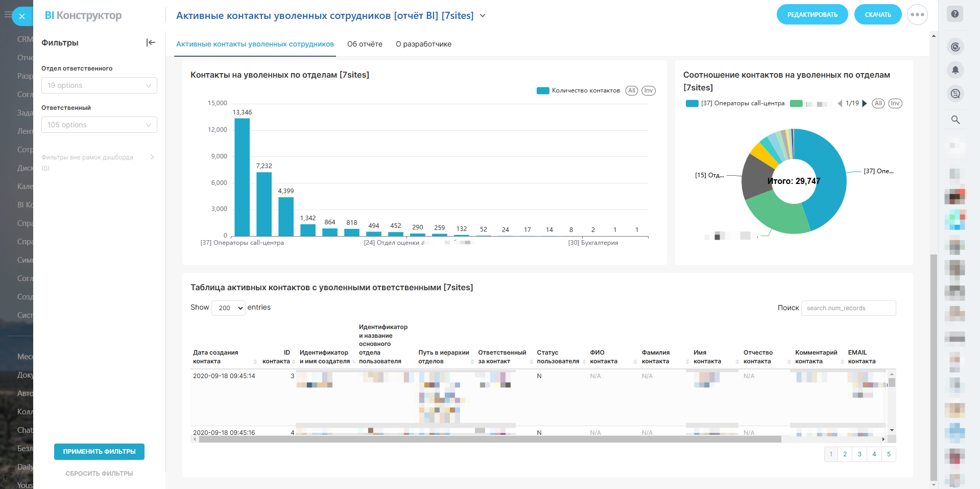Collapse the Фильтры side panel

[151, 42]
